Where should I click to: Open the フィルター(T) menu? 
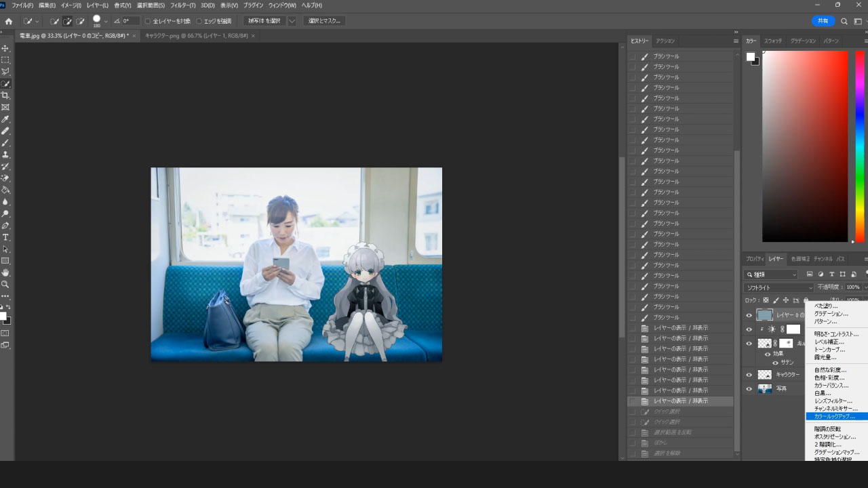(183, 5)
